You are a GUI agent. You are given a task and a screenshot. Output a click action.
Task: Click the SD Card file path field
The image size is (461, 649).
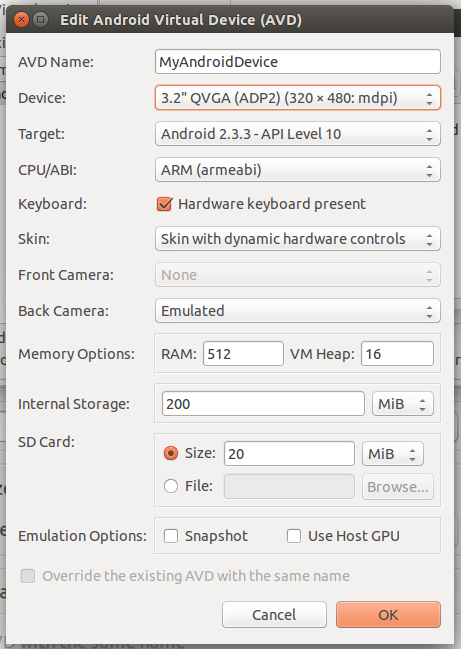pyautogui.click(x=289, y=486)
